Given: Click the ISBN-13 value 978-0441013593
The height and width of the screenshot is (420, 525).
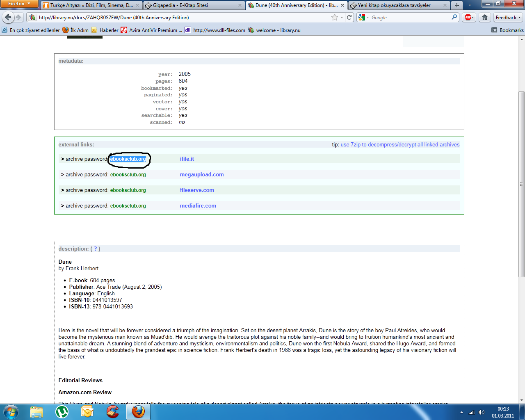Looking at the screenshot, I should coord(112,306).
